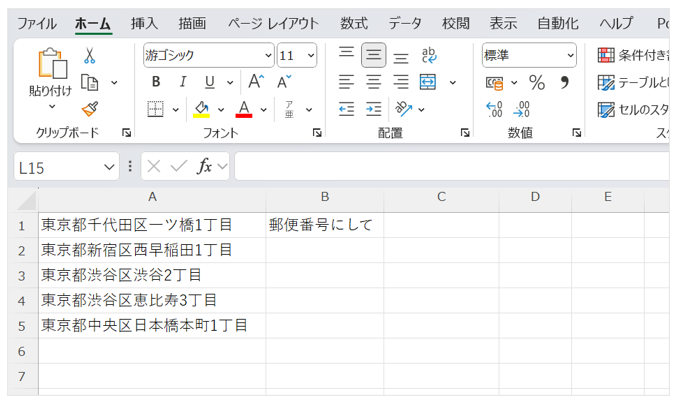Click the merge and center cells icon

pos(428,82)
